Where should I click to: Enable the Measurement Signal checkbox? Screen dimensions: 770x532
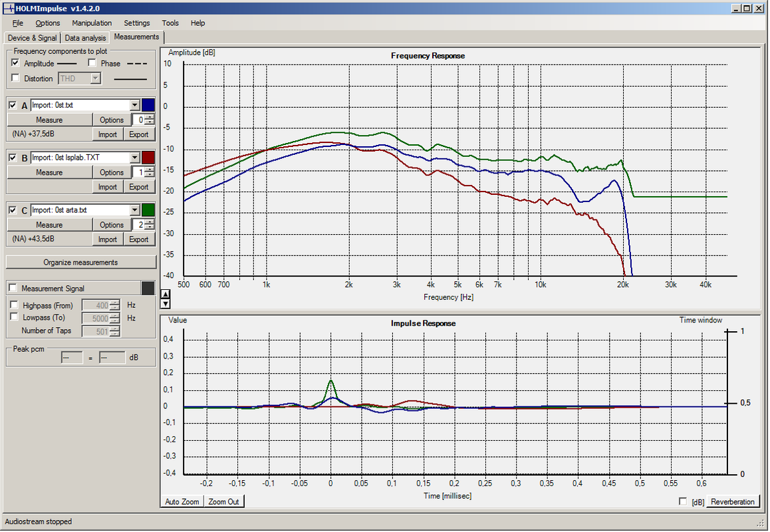pos(13,288)
